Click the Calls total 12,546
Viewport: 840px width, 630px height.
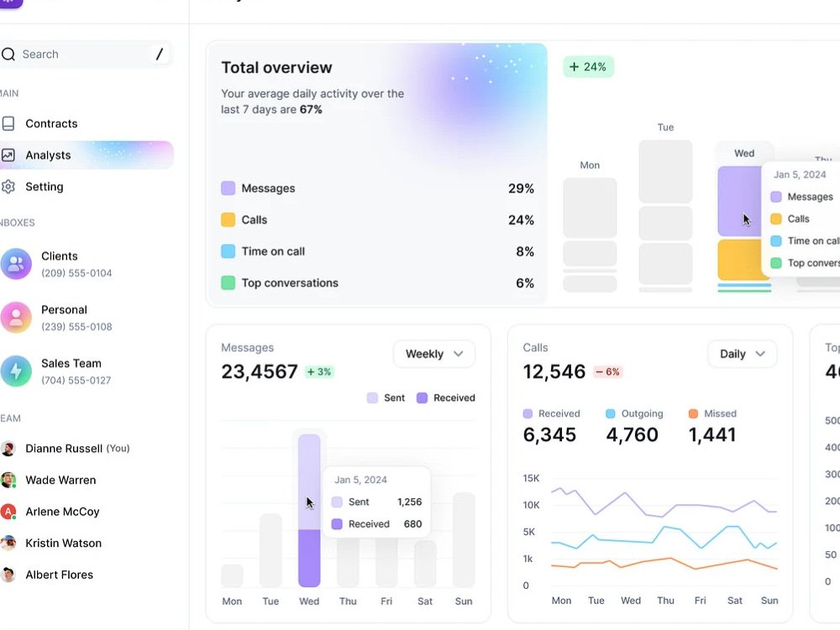(554, 372)
